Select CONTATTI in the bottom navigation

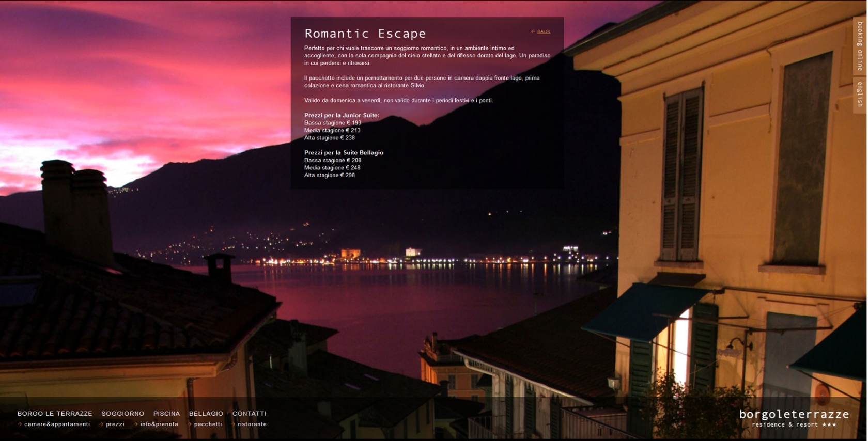pos(249,414)
